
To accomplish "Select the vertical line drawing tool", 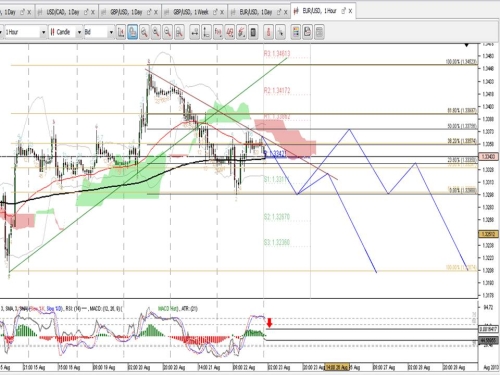I will coord(206,32).
